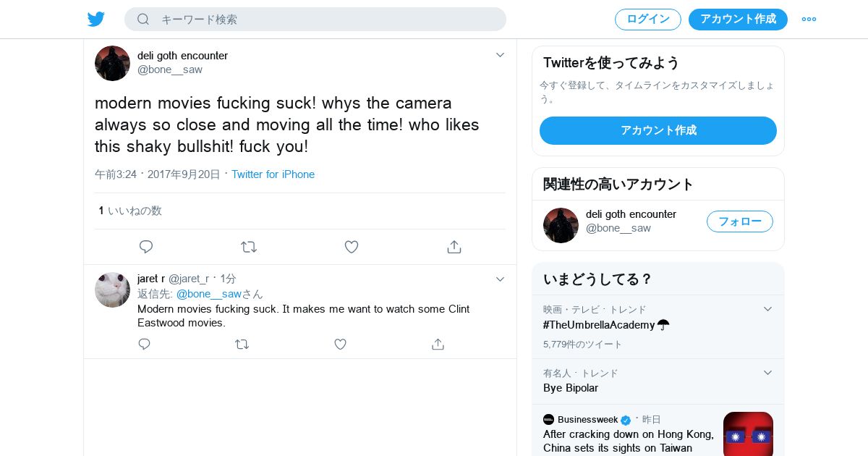Like jaret r's reply tweet

click(x=340, y=344)
